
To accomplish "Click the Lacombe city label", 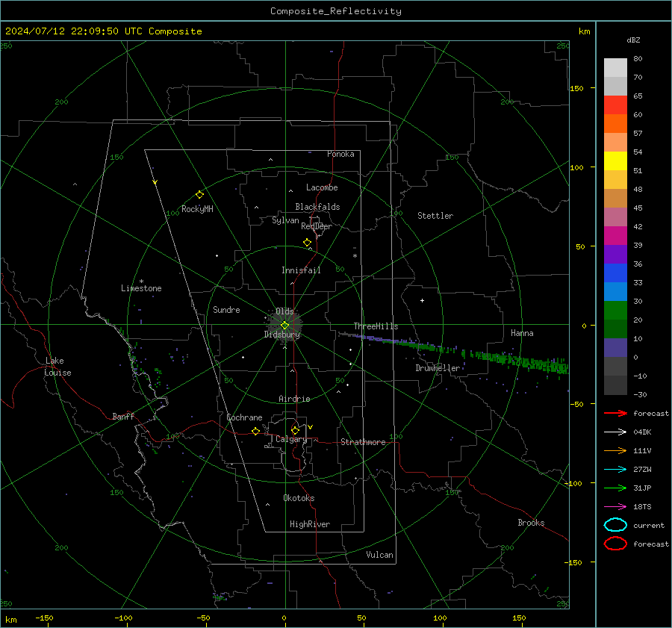I will (322, 187).
